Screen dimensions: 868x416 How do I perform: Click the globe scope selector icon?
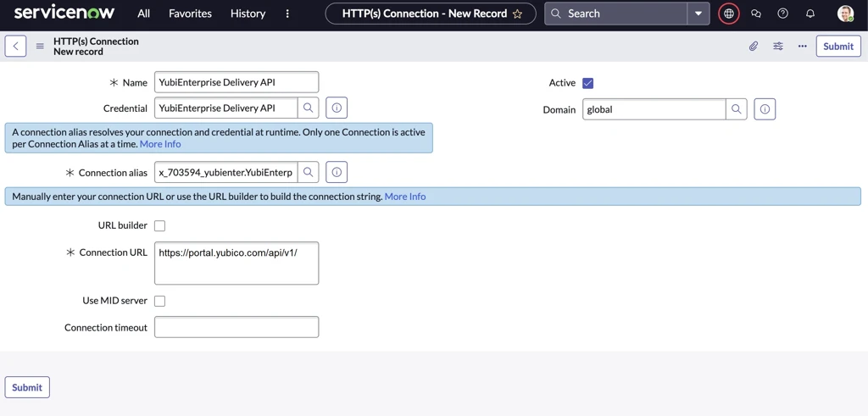coord(729,14)
